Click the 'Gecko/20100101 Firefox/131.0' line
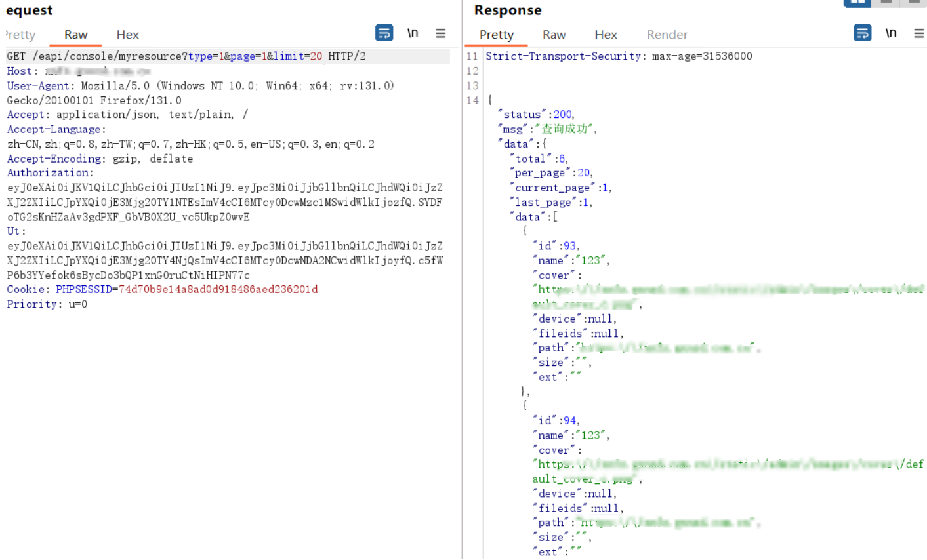927x560 pixels. [94, 100]
